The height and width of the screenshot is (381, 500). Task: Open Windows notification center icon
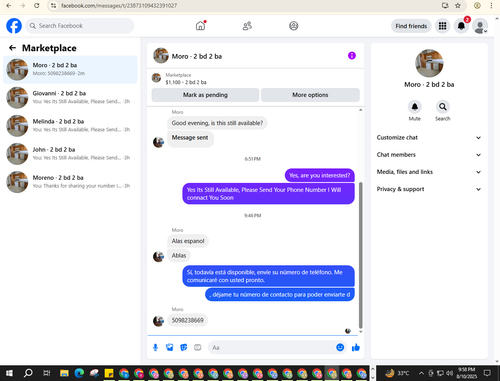click(x=487, y=373)
